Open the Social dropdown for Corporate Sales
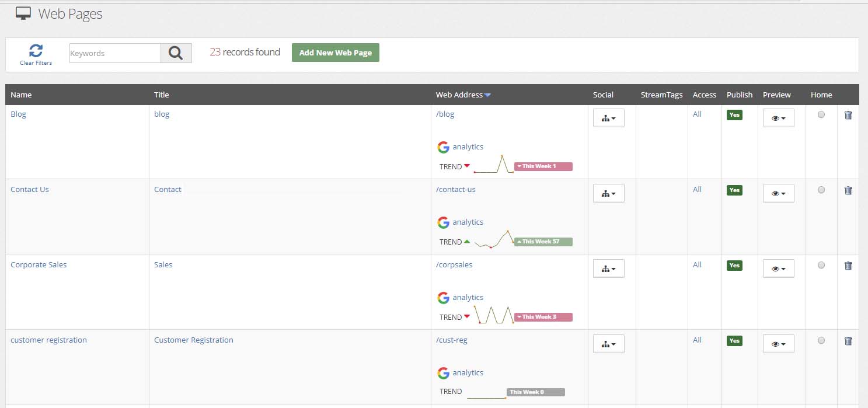This screenshot has height=408, width=868. (609, 268)
